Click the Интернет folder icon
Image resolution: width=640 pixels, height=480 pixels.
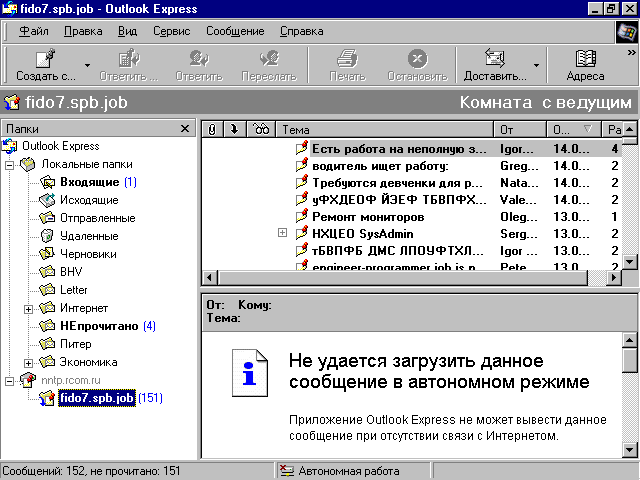[x=47, y=308]
